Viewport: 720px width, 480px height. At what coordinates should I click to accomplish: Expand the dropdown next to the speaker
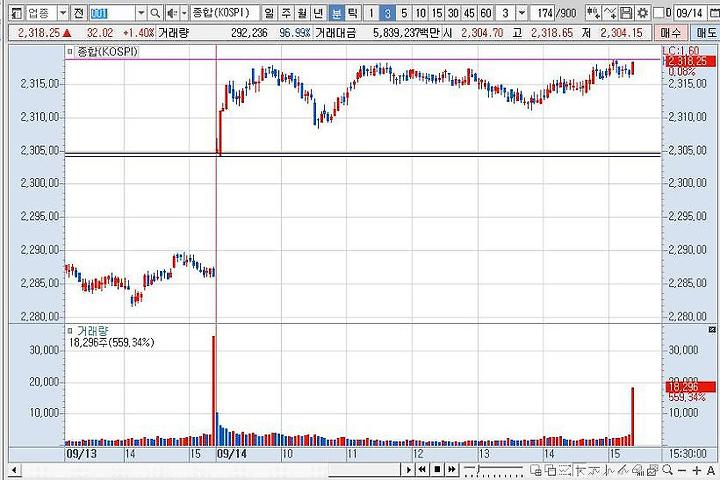(x=184, y=13)
